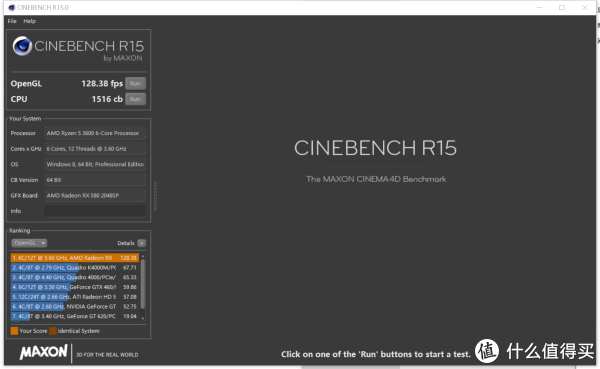Click the OpenGL score 128.38 fps

tap(102, 83)
